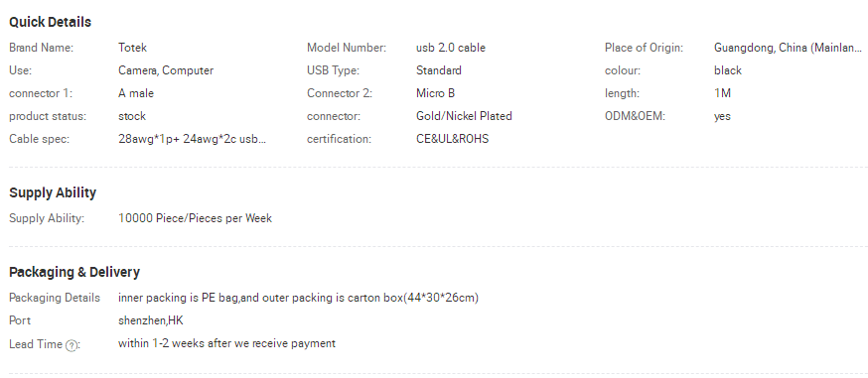Select the Camera, Computer use value

[166, 70]
